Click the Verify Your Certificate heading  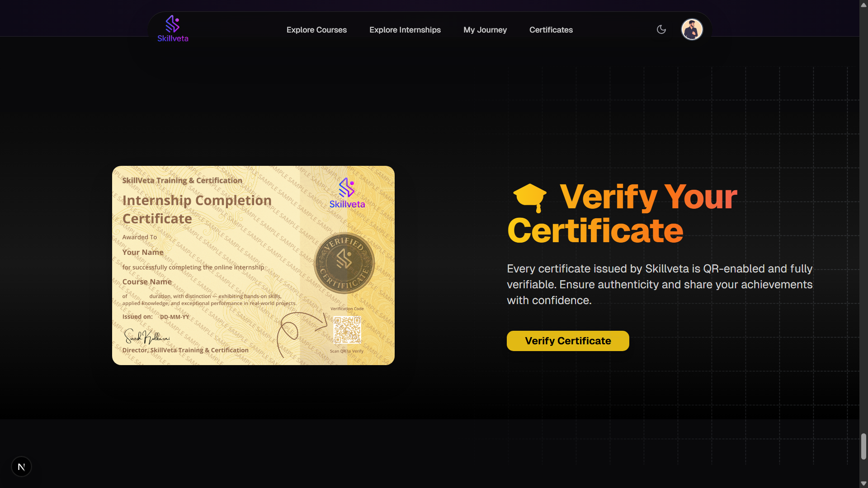click(622, 213)
